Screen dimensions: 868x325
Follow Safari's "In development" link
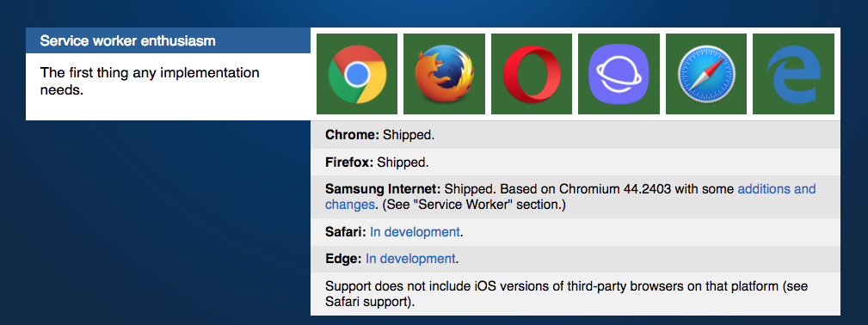(415, 232)
